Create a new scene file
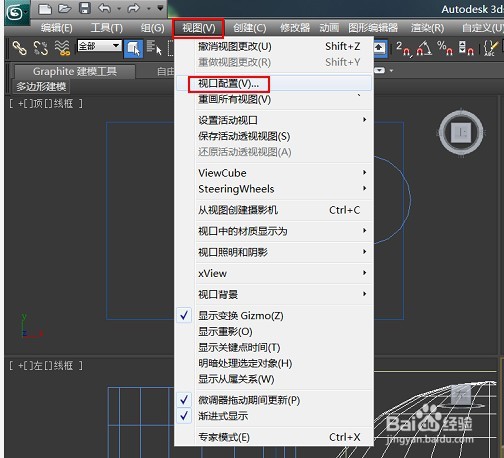The image size is (504, 458). (x=45, y=9)
